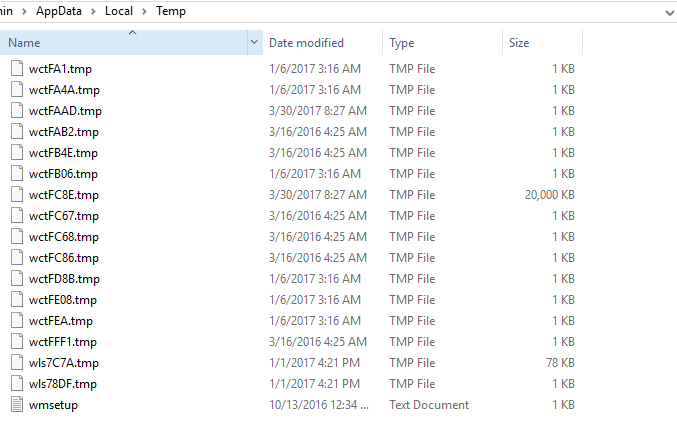677x421 pixels.
Task: Navigate to the Local folder breadcrumb
Action: (x=119, y=11)
